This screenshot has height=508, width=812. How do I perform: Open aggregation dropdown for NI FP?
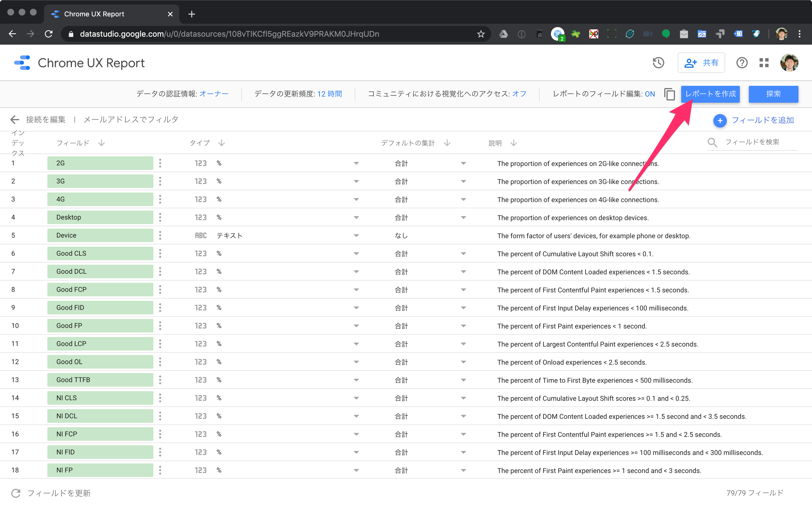point(464,470)
